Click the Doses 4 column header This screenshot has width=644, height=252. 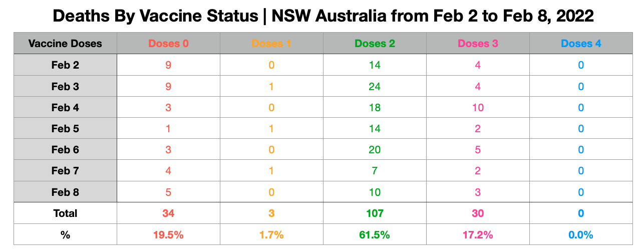pyautogui.click(x=581, y=44)
